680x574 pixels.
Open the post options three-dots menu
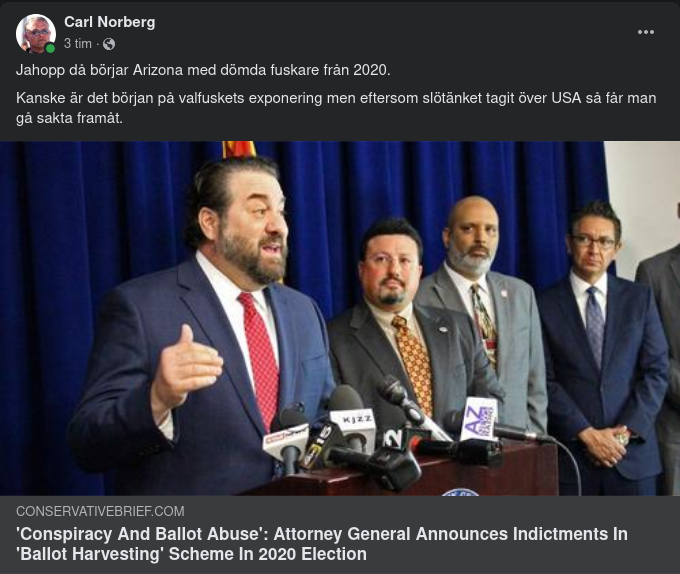[x=645, y=32]
